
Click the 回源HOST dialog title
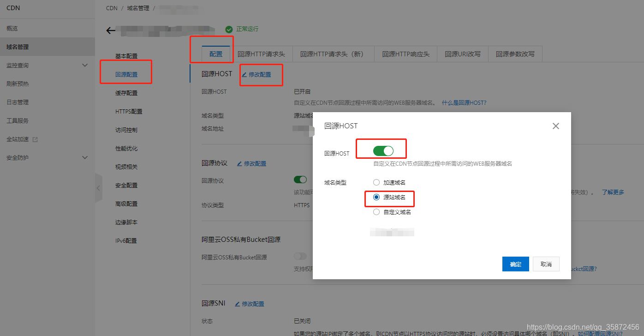point(341,126)
